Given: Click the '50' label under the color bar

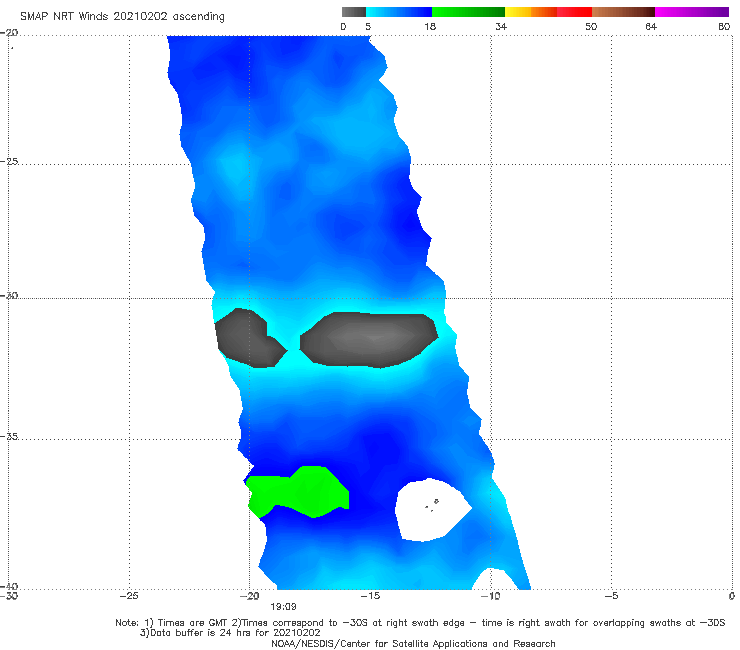Looking at the screenshot, I should [x=591, y=27].
